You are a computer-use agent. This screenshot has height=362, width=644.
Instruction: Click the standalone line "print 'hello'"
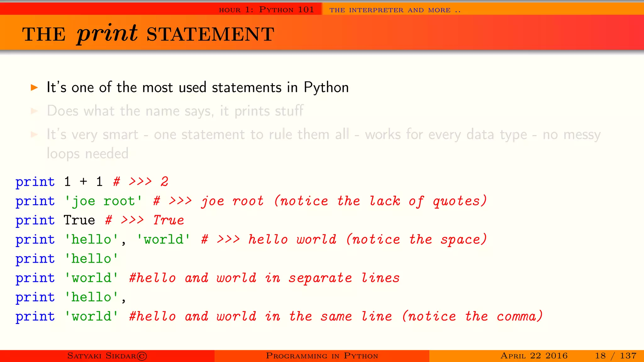pos(67,259)
